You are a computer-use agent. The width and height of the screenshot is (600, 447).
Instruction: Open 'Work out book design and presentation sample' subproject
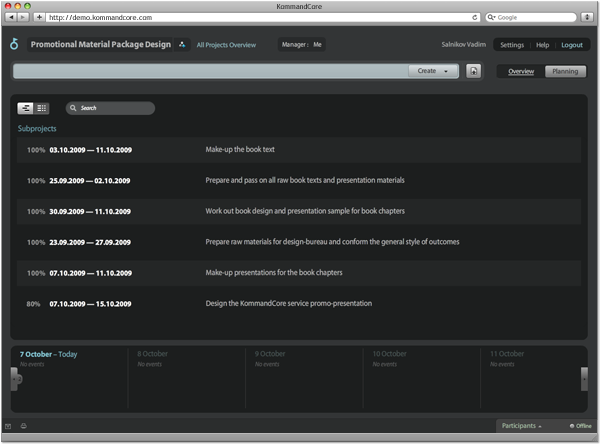coord(305,211)
